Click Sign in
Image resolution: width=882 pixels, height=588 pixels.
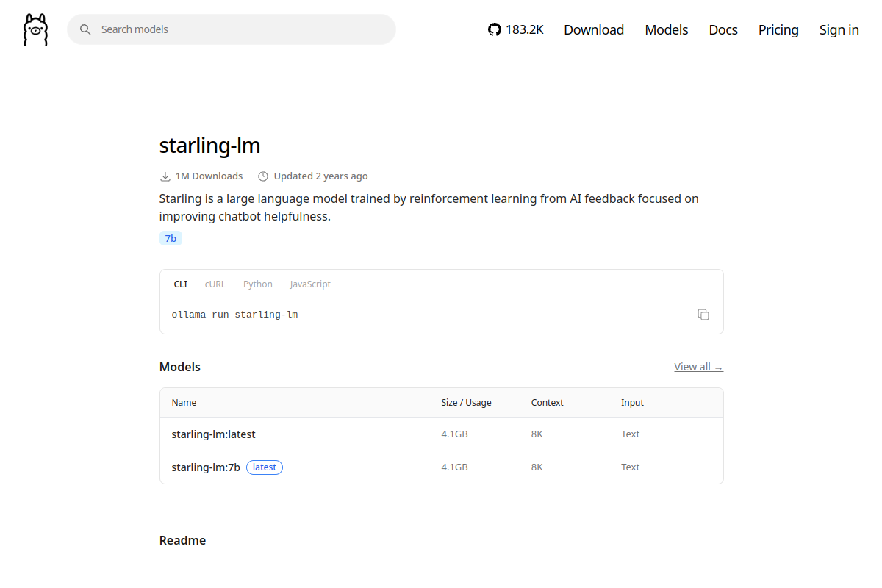click(x=839, y=29)
